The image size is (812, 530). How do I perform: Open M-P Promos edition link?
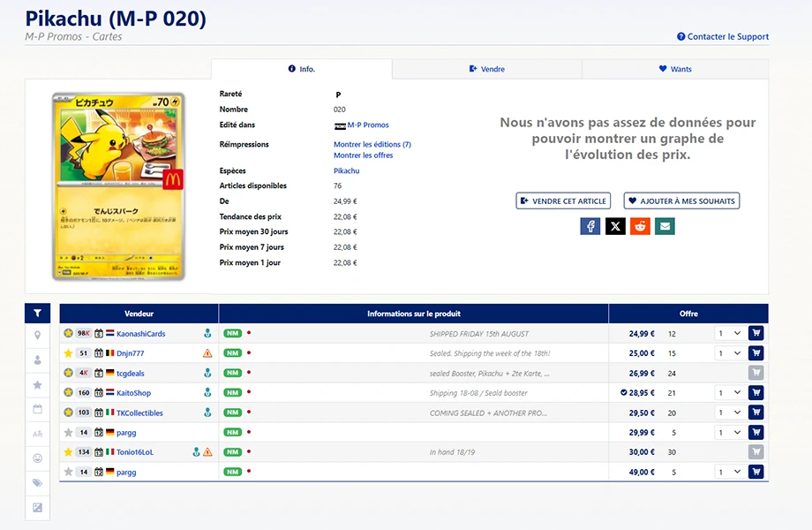[x=368, y=125]
